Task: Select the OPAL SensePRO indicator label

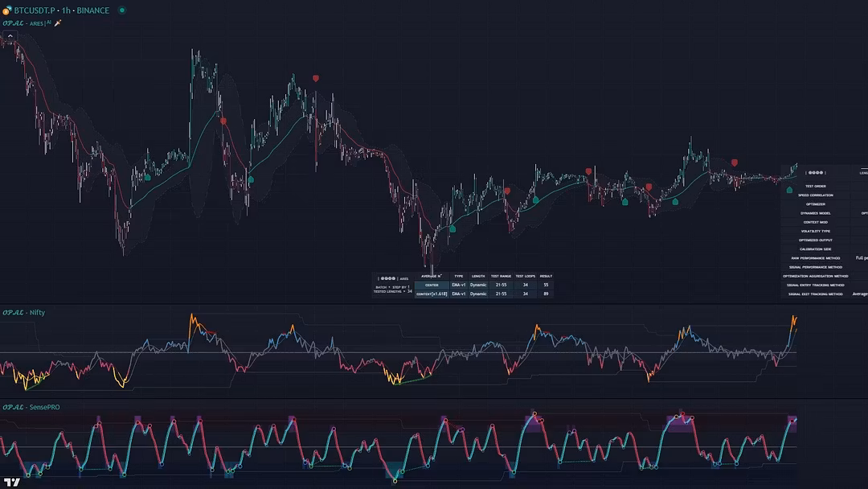Action: (31, 407)
